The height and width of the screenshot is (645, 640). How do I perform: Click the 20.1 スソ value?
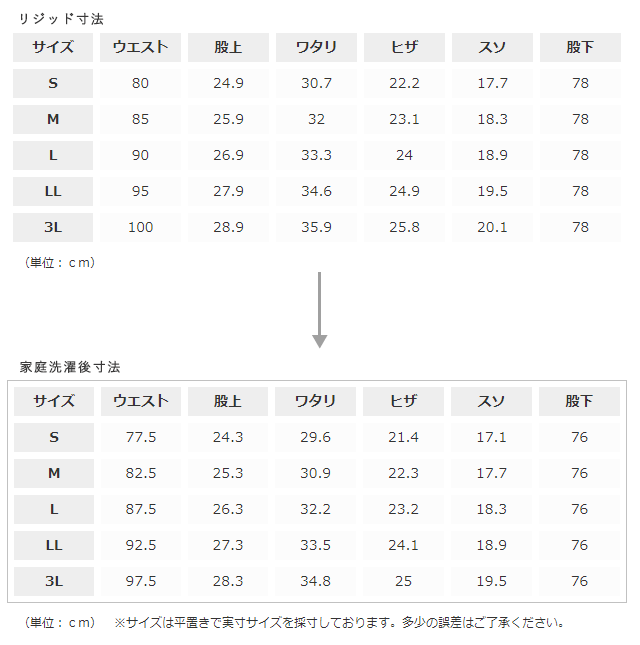click(492, 227)
